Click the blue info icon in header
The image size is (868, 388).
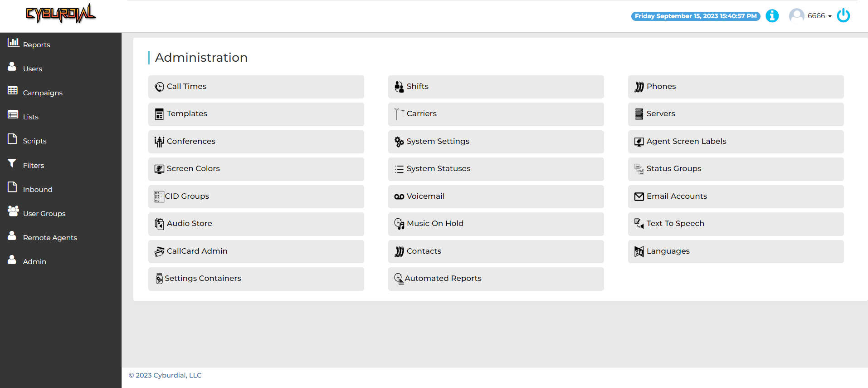(772, 16)
